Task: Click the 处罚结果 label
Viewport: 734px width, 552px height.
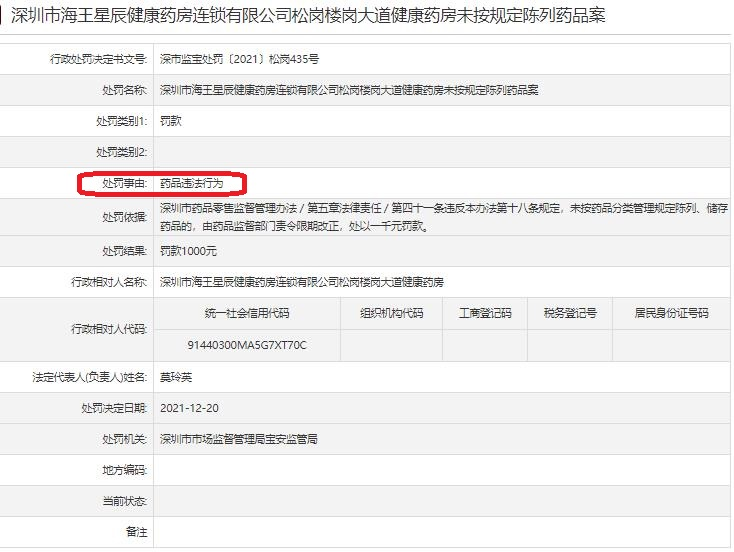Action: click(125, 251)
